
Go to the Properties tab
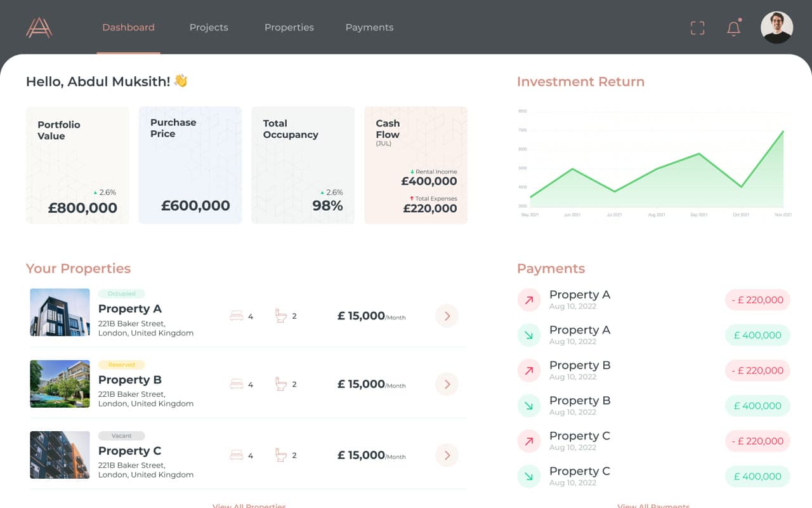pyautogui.click(x=289, y=27)
